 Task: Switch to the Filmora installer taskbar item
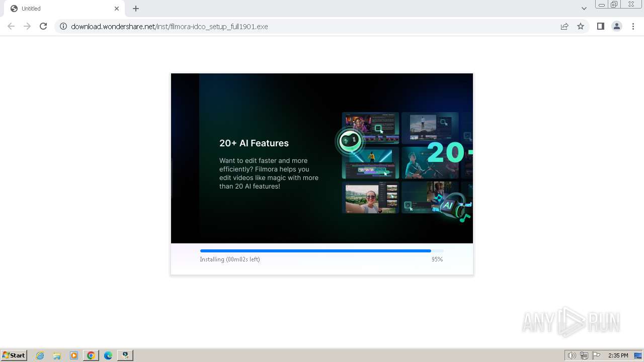pos(125,355)
